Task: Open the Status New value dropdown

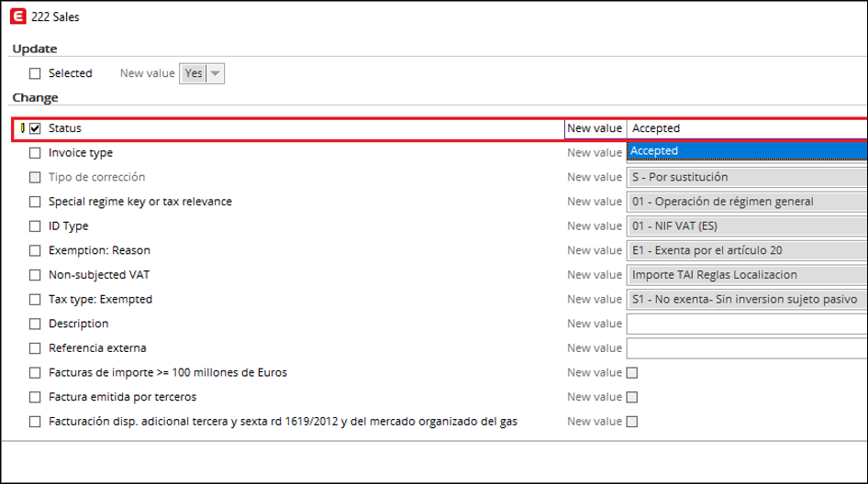Action: [x=745, y=128]
